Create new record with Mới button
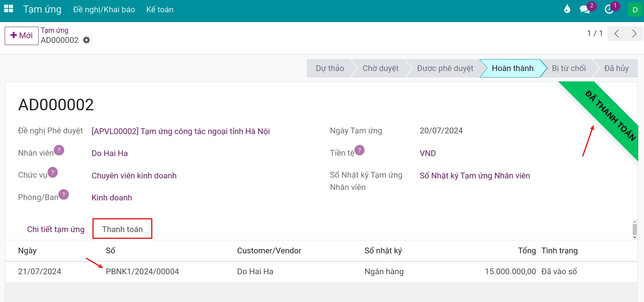The width and height of the screenshot is (644, 302). [x=22, y=35]
